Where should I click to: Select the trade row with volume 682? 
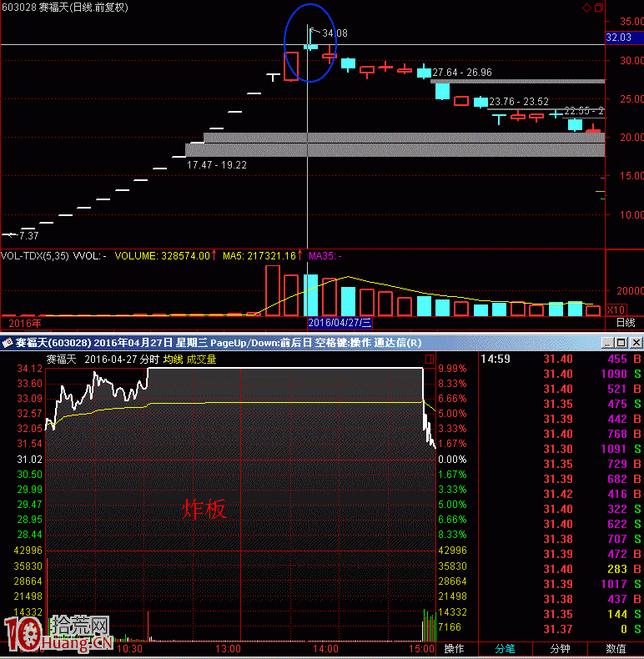(561, 479)
